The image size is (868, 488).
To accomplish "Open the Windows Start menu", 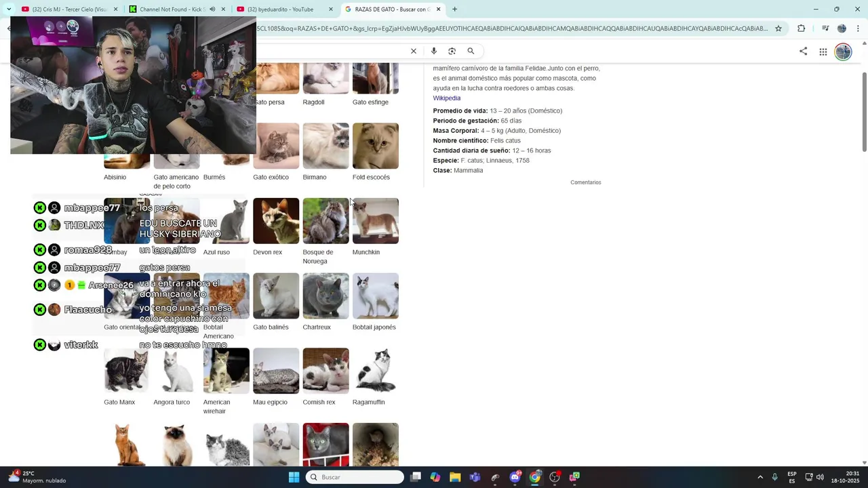I will coord(294,477).
